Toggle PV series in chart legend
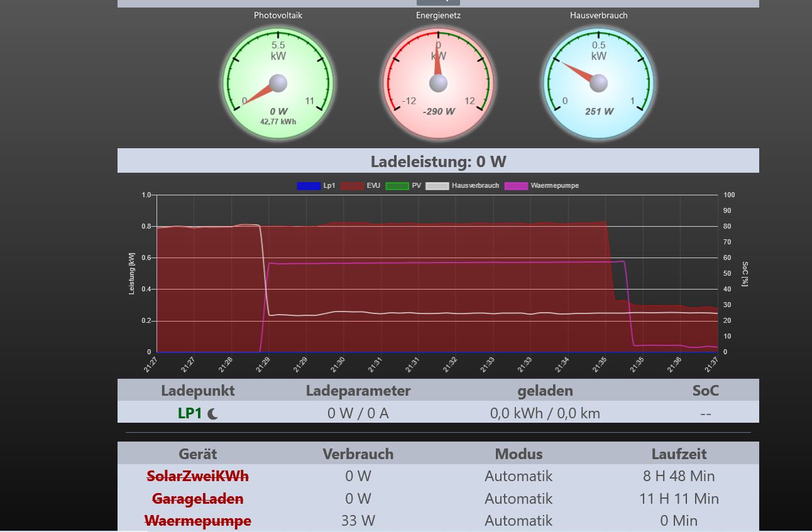 click(397, 186)
